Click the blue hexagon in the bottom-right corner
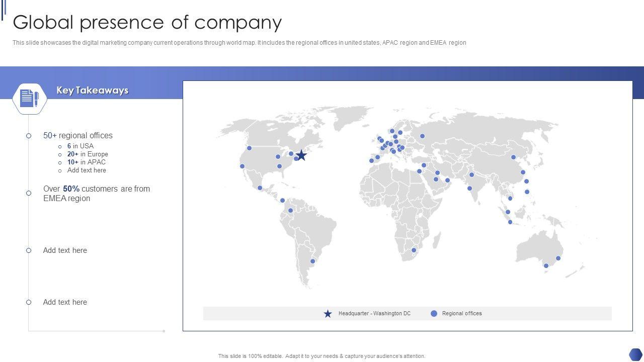 (x=635, y=354)
